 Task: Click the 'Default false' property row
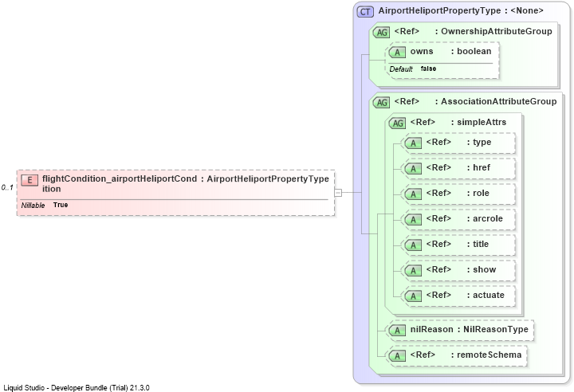point(413,69)
